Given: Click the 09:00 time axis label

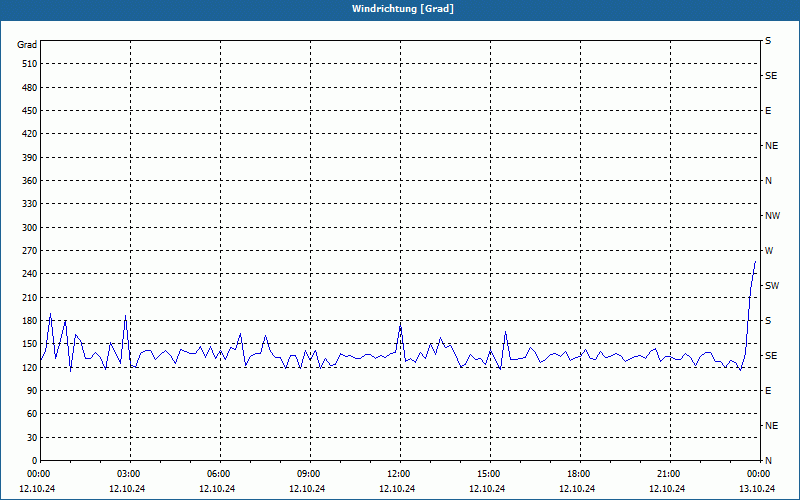Looking at the screenshot, I should [x=310, y=474].
